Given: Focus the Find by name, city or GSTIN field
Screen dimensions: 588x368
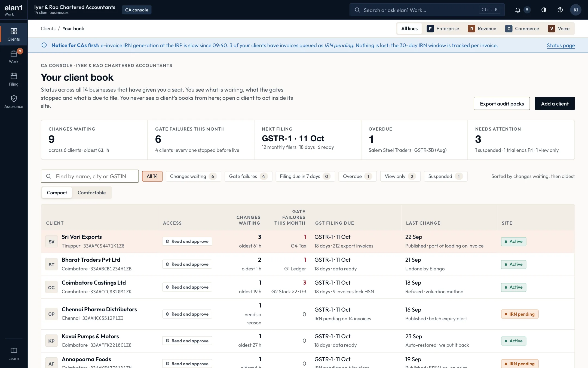Looking at the screenshot, I should [90, 176].
